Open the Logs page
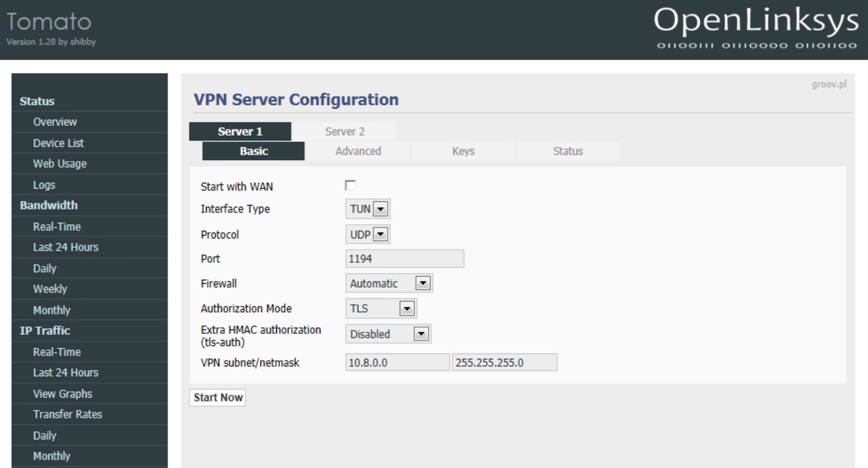The image size is (868, 468). tap(44, 185)
